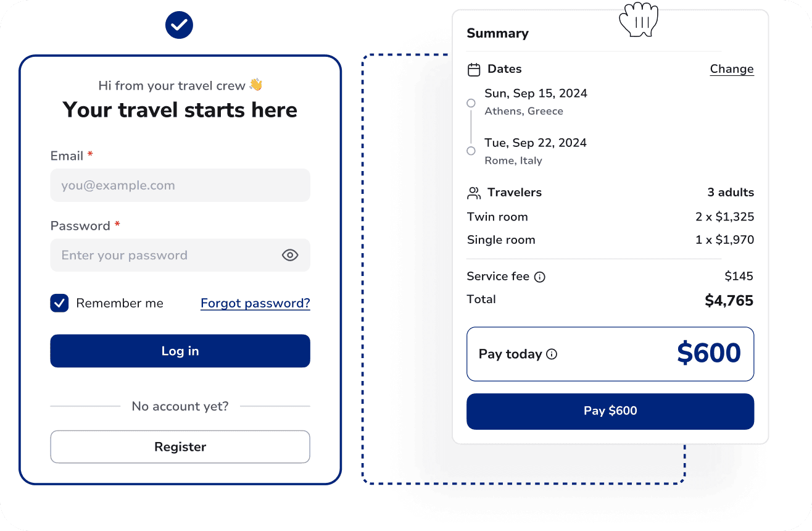Click the Register button
The height and width of the screenshot is (531, 812).
(180, 446)
